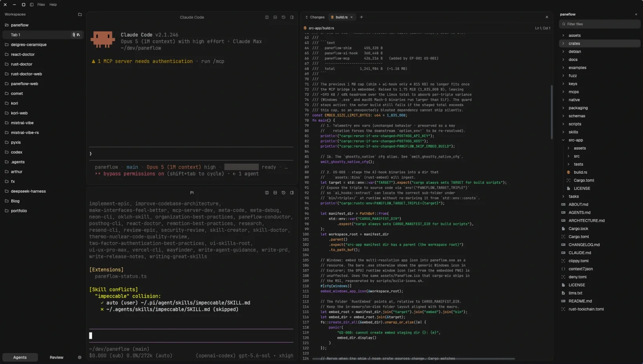643x364 pixels.
Task: Expand the crates folder
Action: pos(563,44)
